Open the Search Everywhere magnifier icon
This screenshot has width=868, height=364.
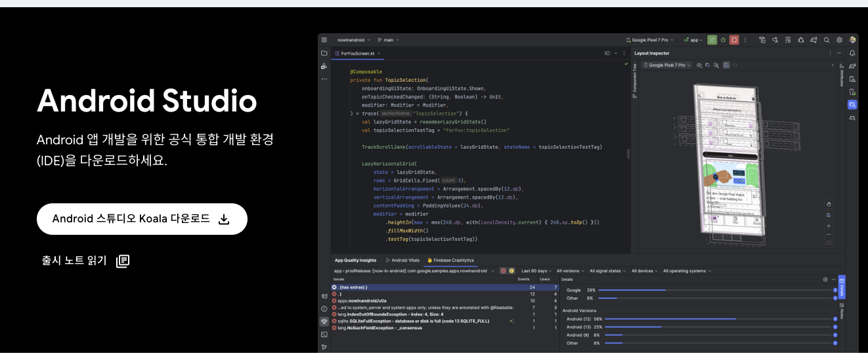coord(827,40)
